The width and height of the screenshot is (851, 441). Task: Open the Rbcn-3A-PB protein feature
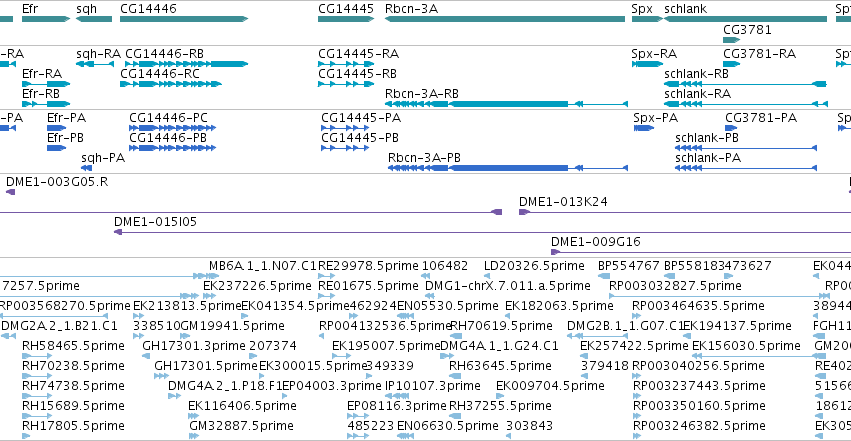pyautogui.click(x=508, y=168)
